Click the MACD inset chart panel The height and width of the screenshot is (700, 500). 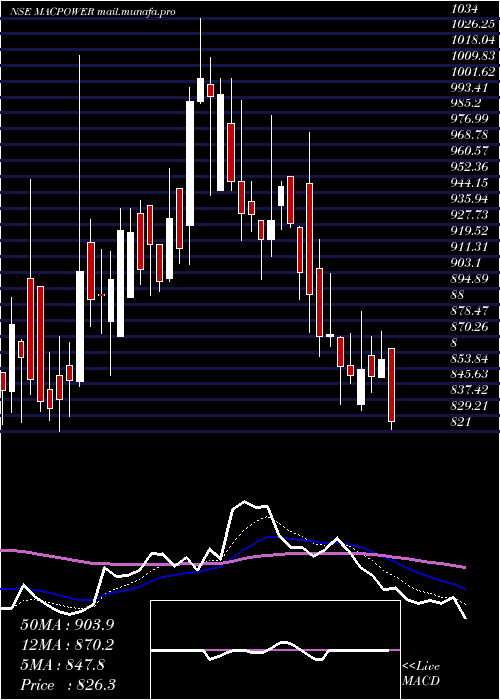click(x=275, y=650)
